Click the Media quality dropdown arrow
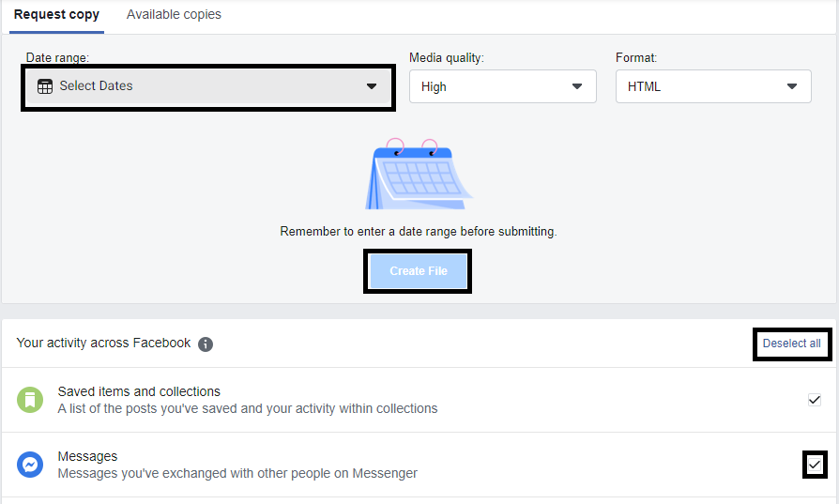 pyautogui.click(x=577, y=87)
